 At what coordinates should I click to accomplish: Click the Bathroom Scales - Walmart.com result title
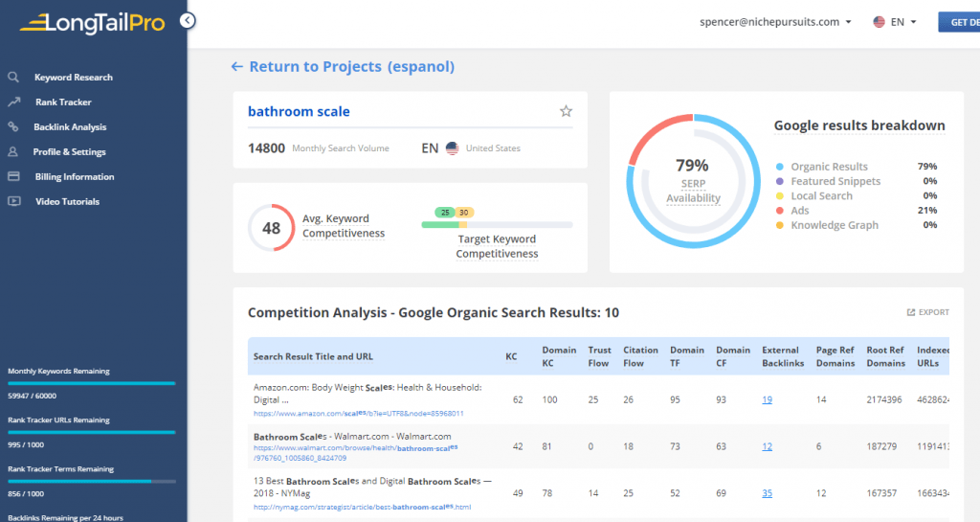tap(352, 437)
